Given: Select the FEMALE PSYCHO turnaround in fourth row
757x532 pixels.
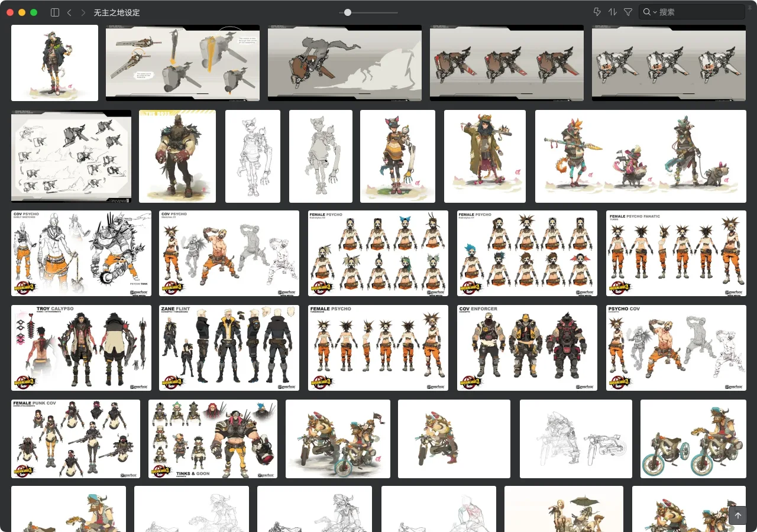Looking at the screenshot, I should [x=378, y=348].
